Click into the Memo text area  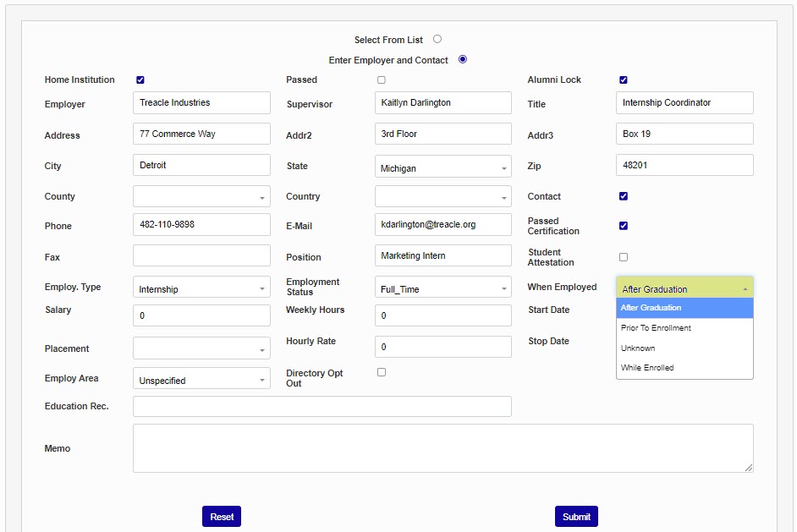442,448
